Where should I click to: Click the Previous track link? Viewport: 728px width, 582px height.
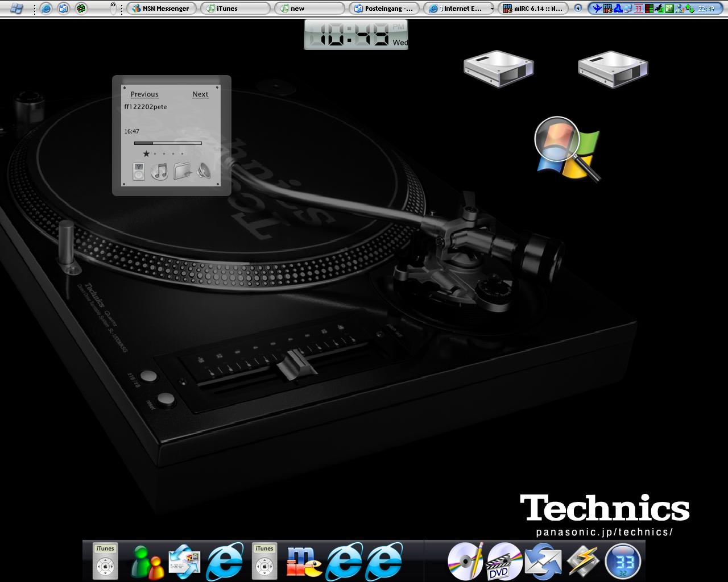click(x=144, y=94)
